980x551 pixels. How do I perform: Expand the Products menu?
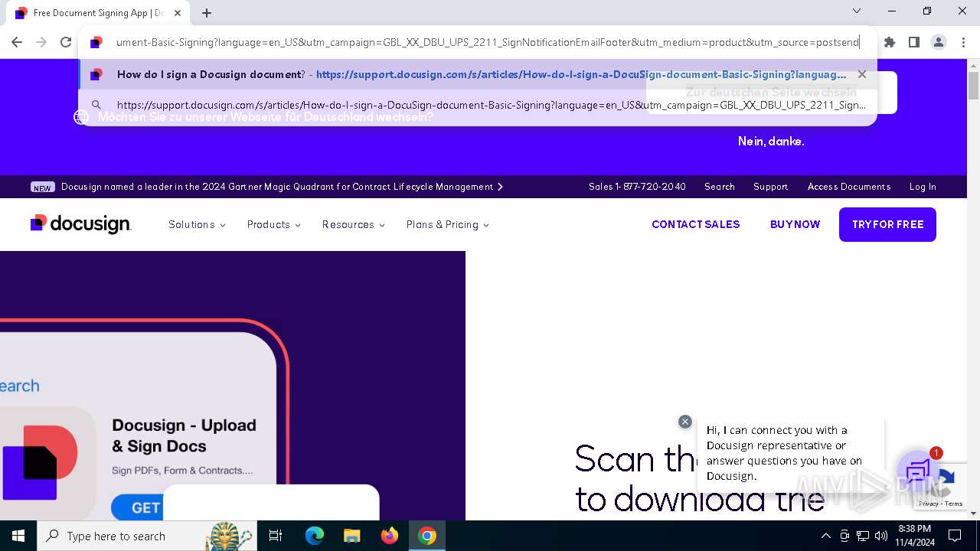[273, 224]
